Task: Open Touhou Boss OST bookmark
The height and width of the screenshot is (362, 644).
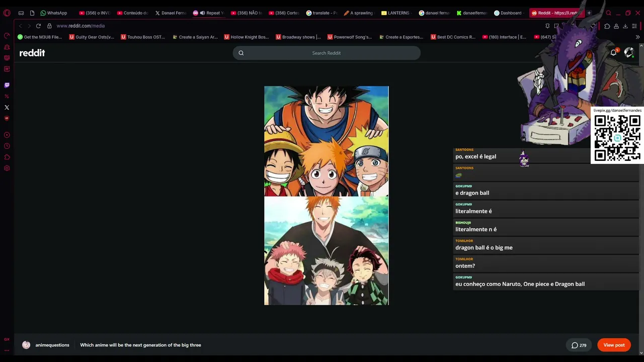Action: point(143,37)
